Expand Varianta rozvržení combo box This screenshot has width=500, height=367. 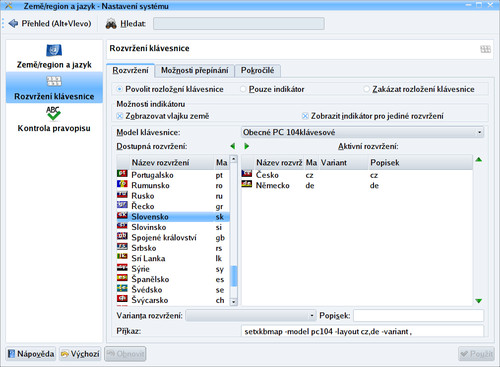pos(250,315)
